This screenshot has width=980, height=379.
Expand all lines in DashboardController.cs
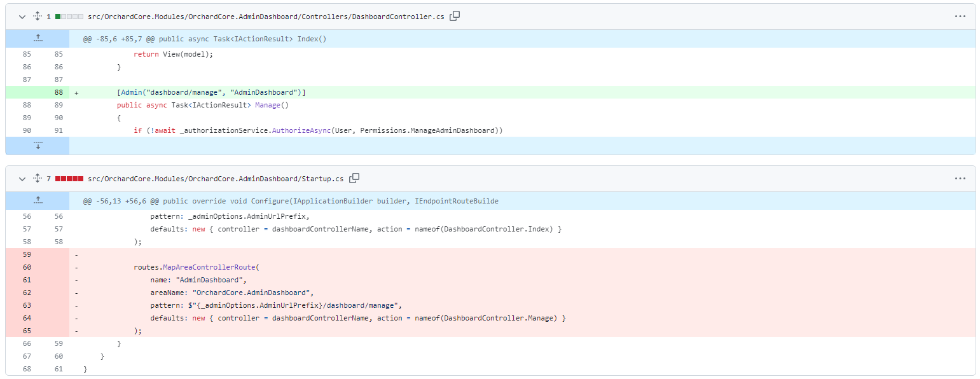(38, 17)
